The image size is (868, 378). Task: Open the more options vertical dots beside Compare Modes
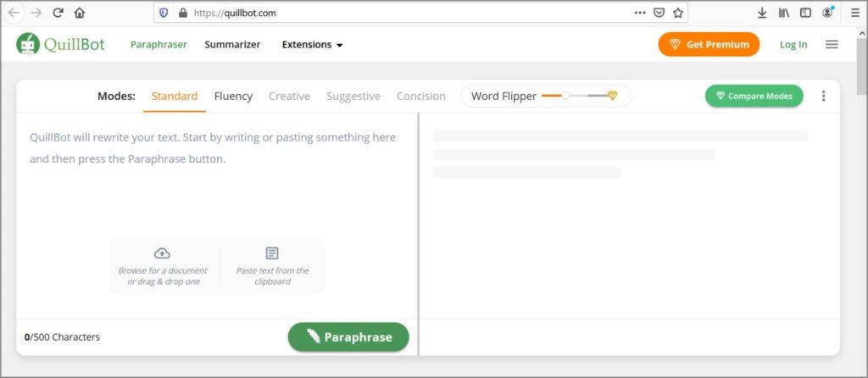[x=823, y=96]
